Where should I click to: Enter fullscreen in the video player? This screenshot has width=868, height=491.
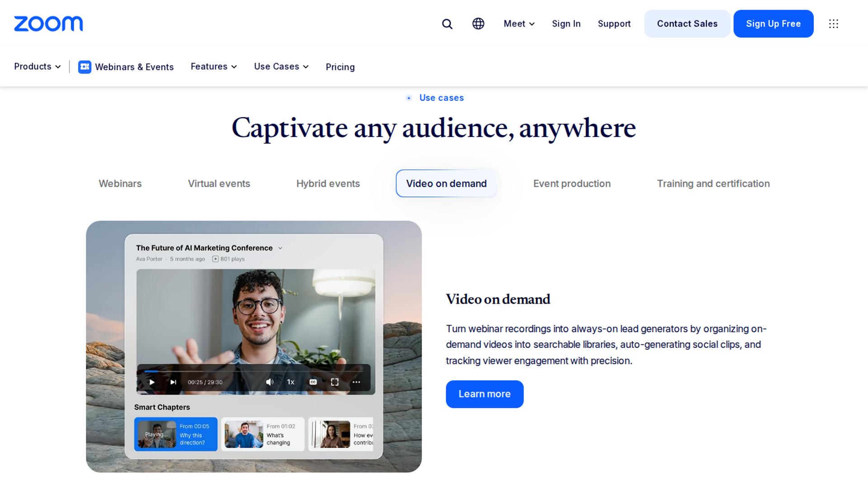(335, 382)
